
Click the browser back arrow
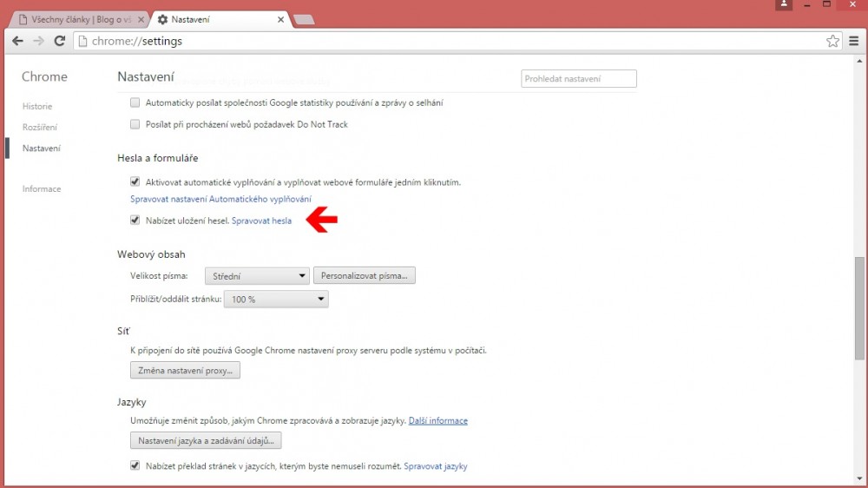(x=17, y=41)
